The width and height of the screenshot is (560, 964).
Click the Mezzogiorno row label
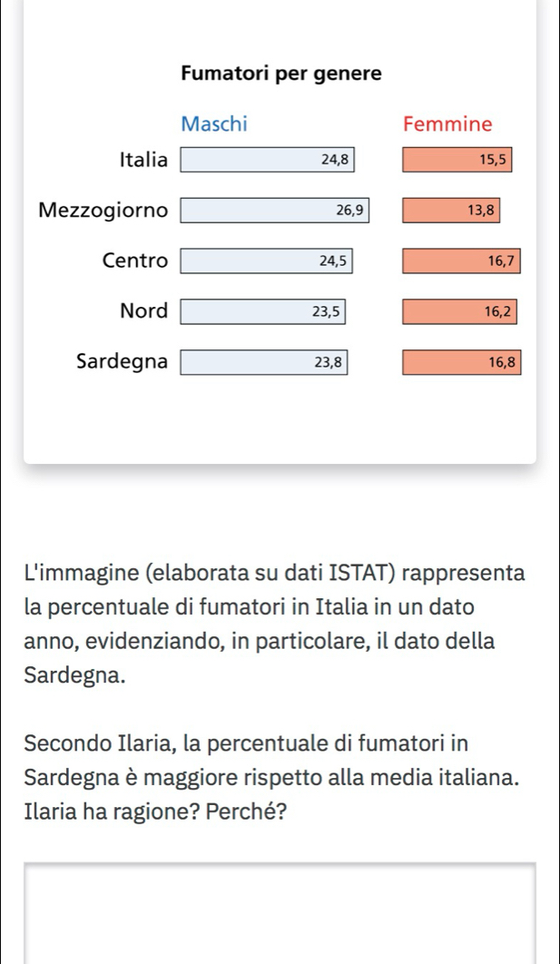point(103,211)
